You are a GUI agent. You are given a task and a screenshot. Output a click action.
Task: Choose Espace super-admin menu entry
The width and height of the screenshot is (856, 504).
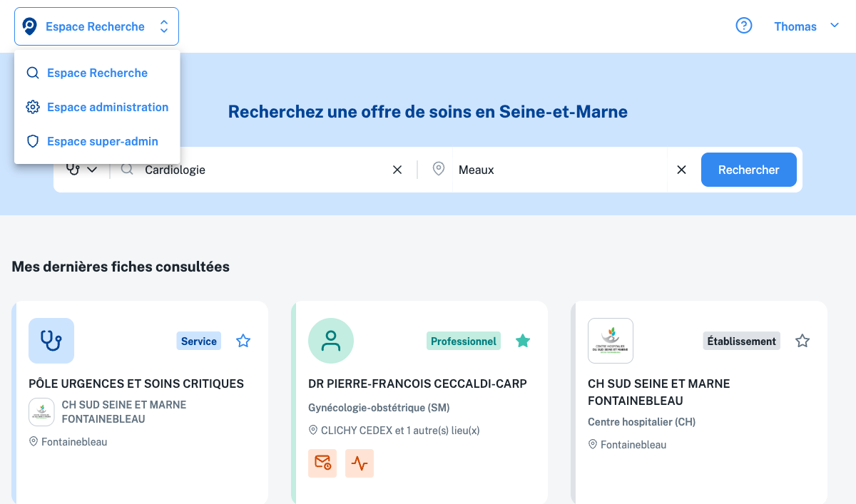102,141
